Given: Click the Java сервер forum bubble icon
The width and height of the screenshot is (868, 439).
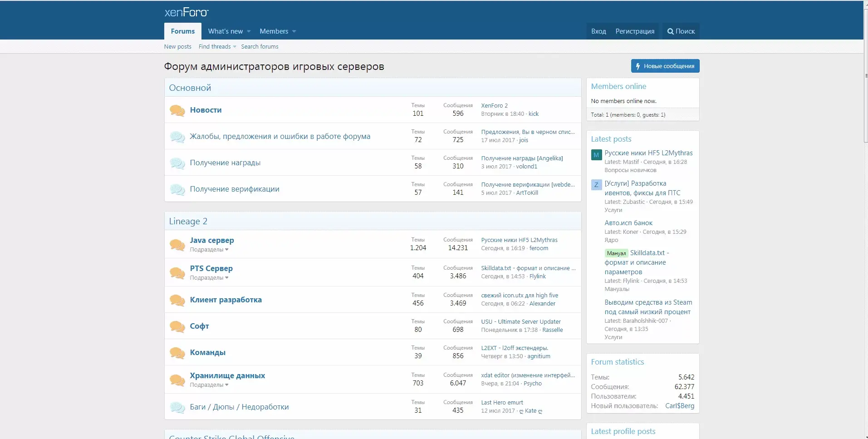Looking at the screenshot, I should pos(177,245).
